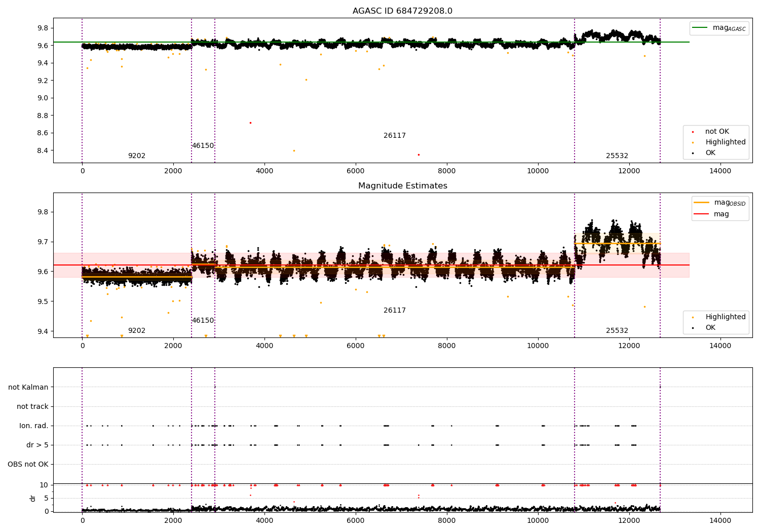Click the 'not track' axis label

pyautogui.click(x=32, y=406)
